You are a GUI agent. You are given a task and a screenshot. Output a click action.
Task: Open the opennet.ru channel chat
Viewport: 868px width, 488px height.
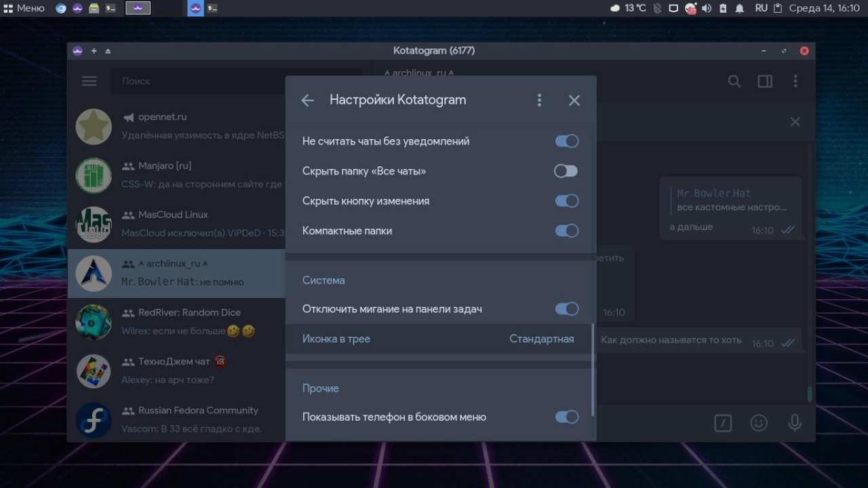tap(176, 126)
